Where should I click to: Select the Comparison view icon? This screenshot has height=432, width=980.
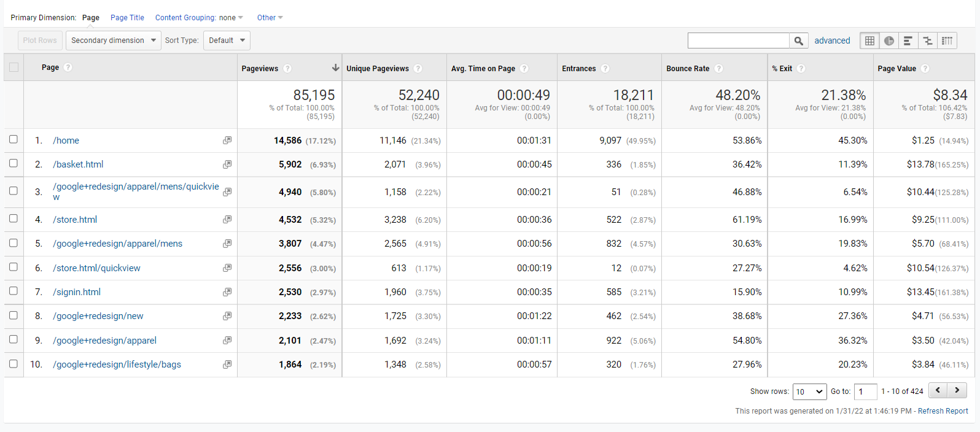[x=928, y=40]
